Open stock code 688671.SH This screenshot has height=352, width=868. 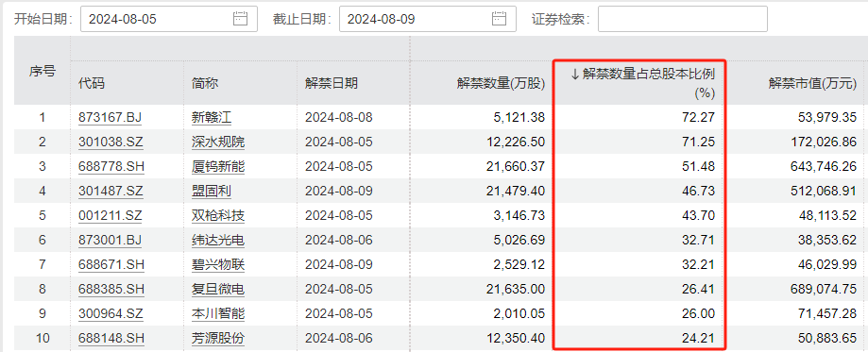point(111,264)
